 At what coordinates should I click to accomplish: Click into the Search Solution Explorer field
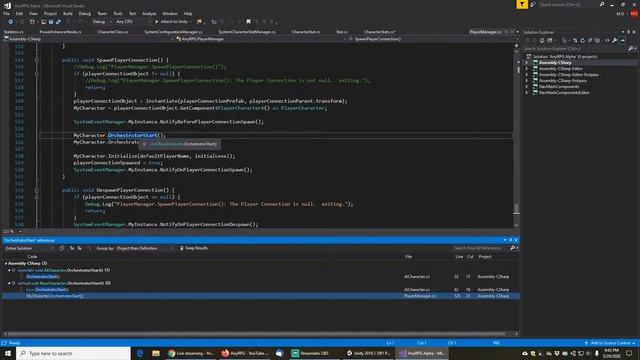pos(576,49)
